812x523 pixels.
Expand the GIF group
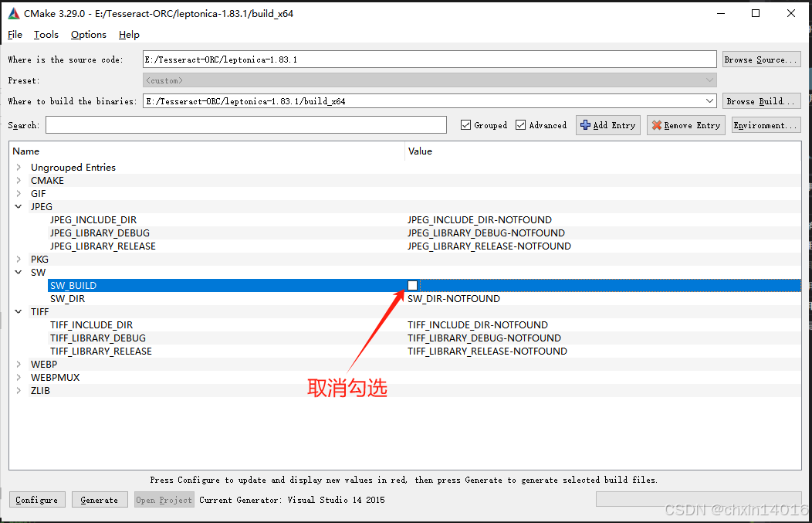[19, 193]
